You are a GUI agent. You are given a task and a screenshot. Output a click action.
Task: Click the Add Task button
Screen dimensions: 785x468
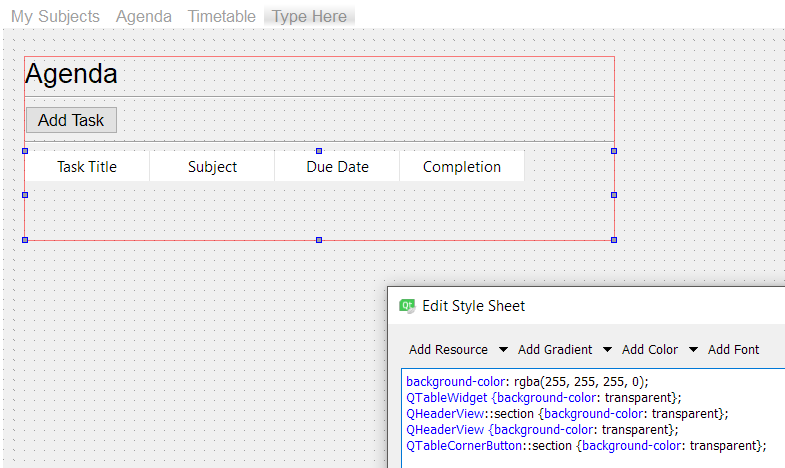(71, 120)
